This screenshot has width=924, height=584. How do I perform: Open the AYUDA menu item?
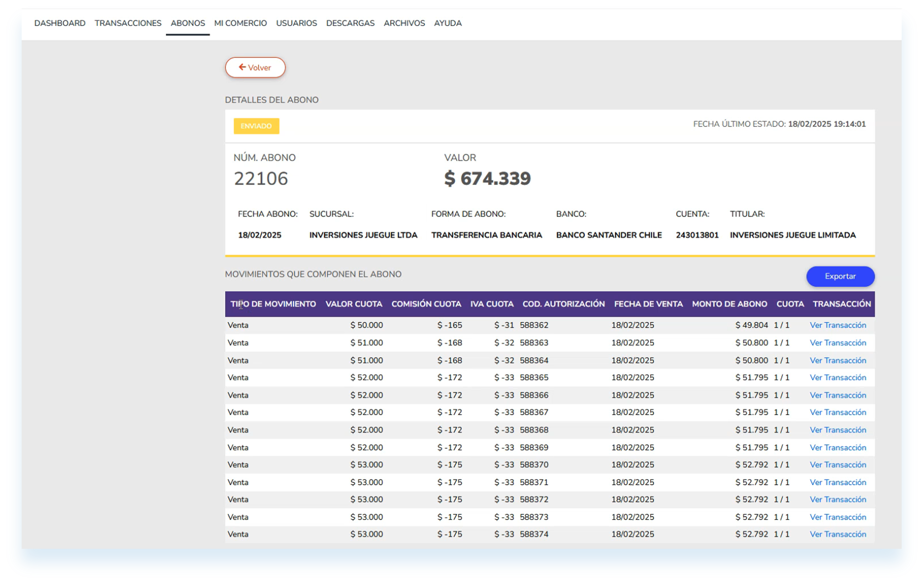pos(448,23)
